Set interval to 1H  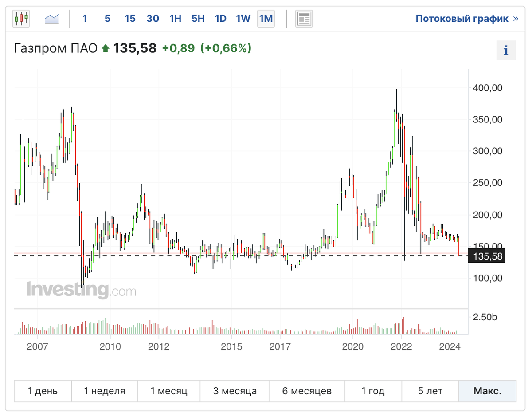click(176, 19)
